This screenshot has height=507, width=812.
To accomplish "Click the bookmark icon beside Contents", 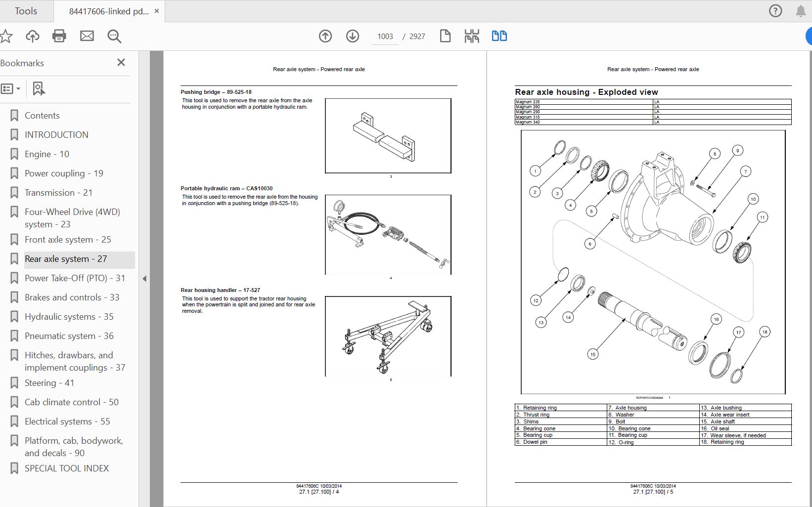I will (14, 116).
